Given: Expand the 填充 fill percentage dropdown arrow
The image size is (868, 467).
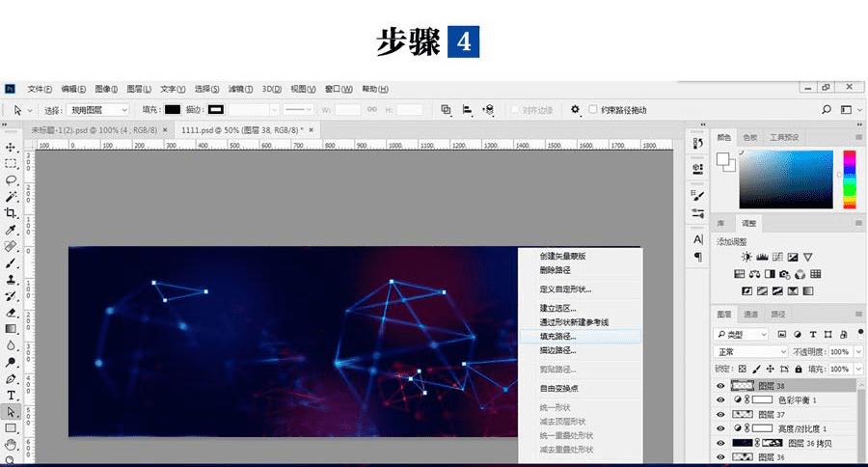Looking at the screenshot, I should (858, 369).
